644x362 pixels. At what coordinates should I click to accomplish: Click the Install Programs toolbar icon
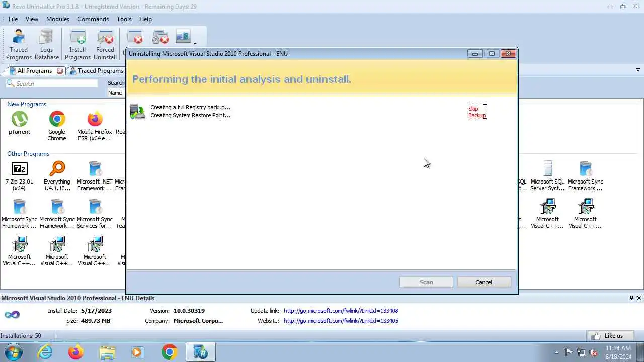point(77,45)
